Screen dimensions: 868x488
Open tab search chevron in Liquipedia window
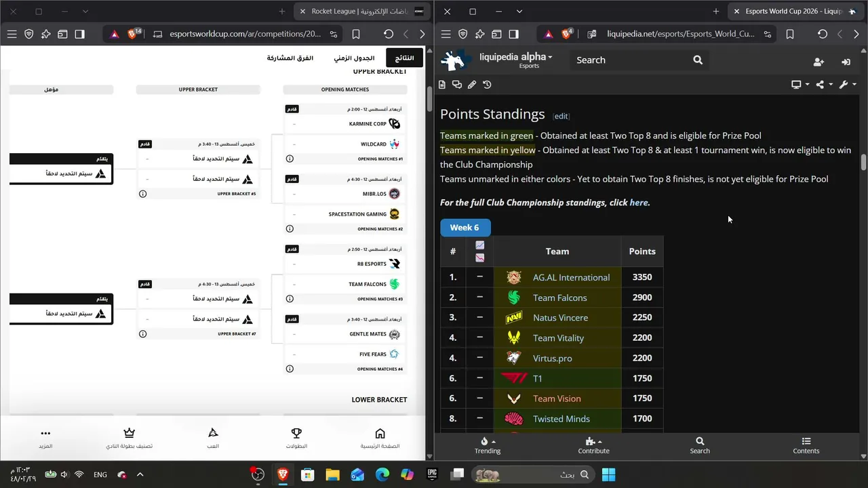(x=519, y=12)
